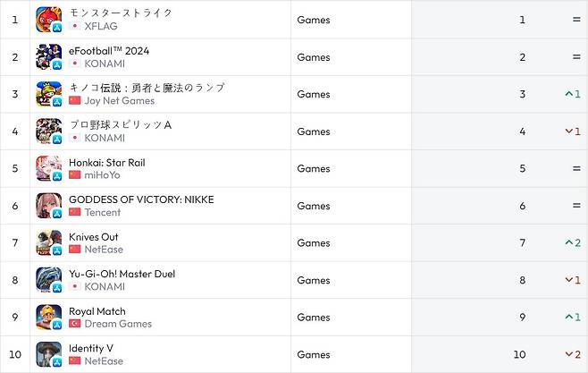Click Joy Net Games publisher name

pos(119,101)
